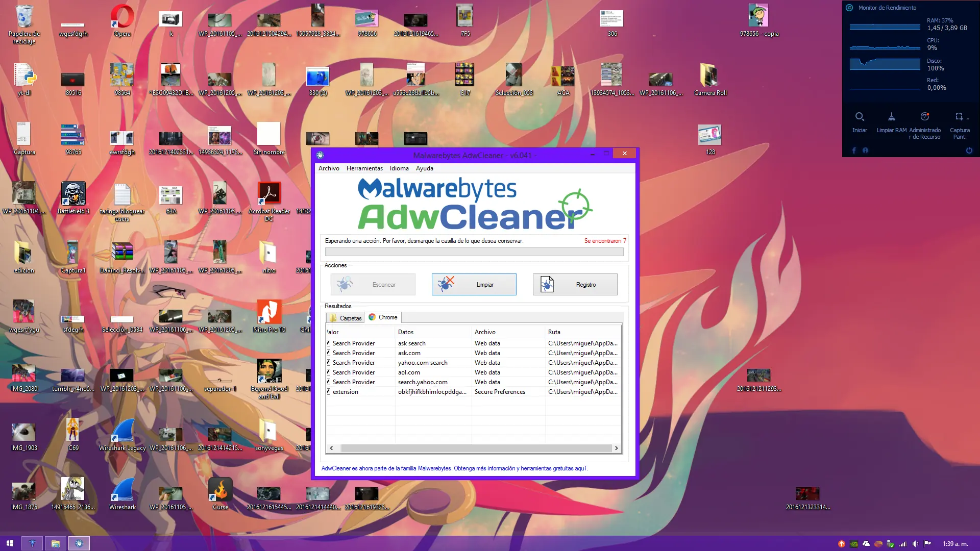Image resolution: width=980 pixels, height=551 pixels.
Task: Select the Opera desktop shortcut
Action: click(122, 20)
